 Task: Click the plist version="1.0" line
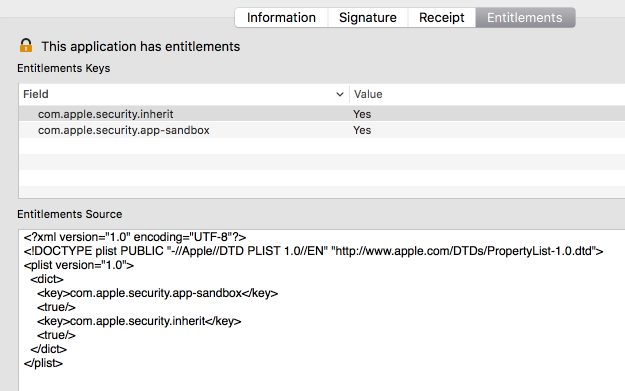(79, 265)
